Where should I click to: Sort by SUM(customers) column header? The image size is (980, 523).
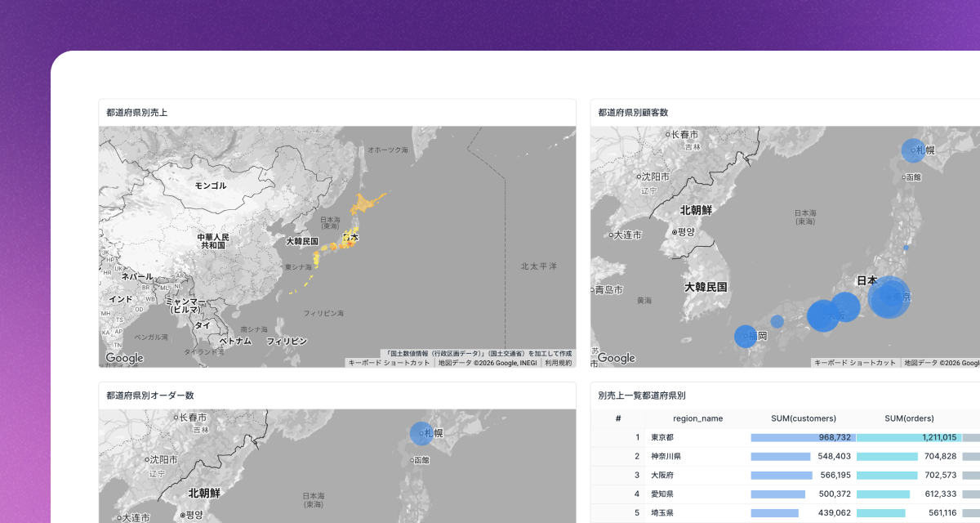click(804, 418)
